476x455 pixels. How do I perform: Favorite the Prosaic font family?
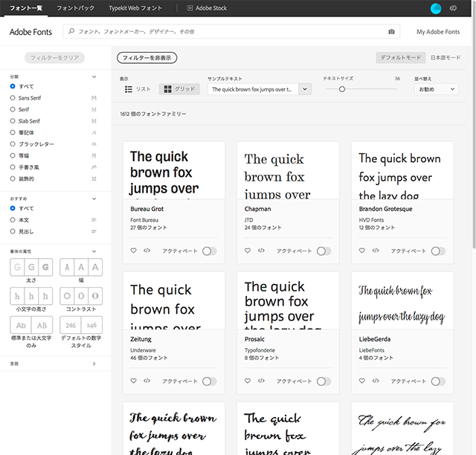[248, 381]
